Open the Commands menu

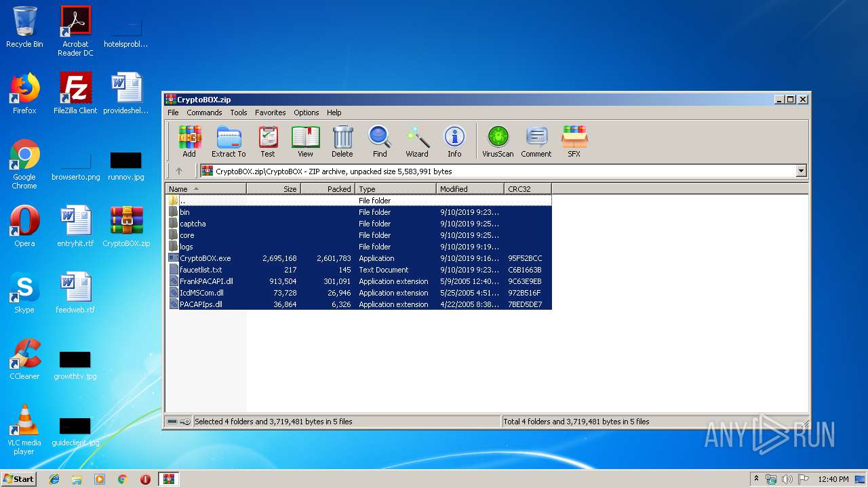pos(204,113)
